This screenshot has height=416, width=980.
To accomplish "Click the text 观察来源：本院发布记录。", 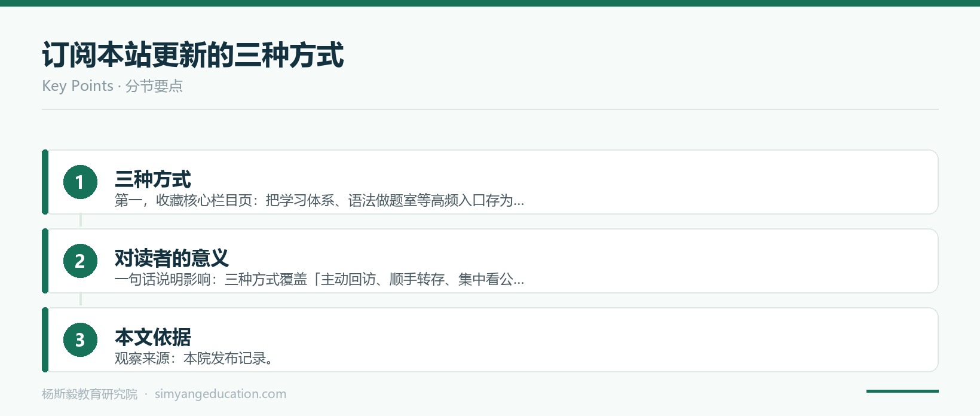I will [195, 358].
